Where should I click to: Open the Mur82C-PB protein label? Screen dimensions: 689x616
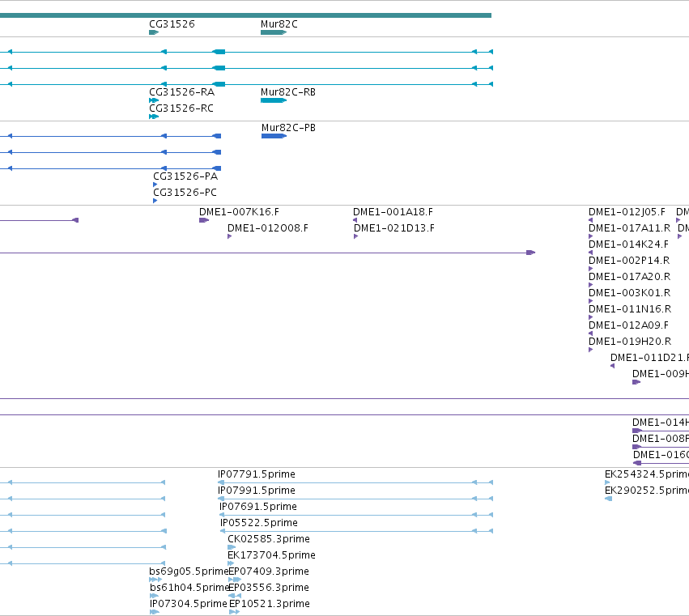point(288,128)
